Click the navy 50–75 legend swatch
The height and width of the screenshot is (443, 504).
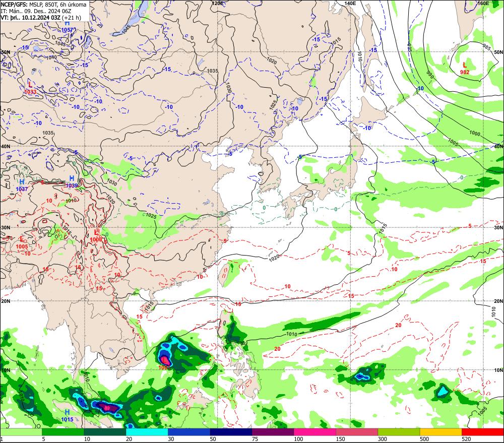[231, 432]
